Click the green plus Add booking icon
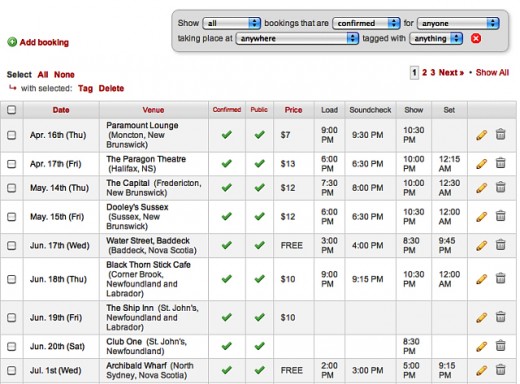The image size is (520, 384). click(x=12, y=42)
